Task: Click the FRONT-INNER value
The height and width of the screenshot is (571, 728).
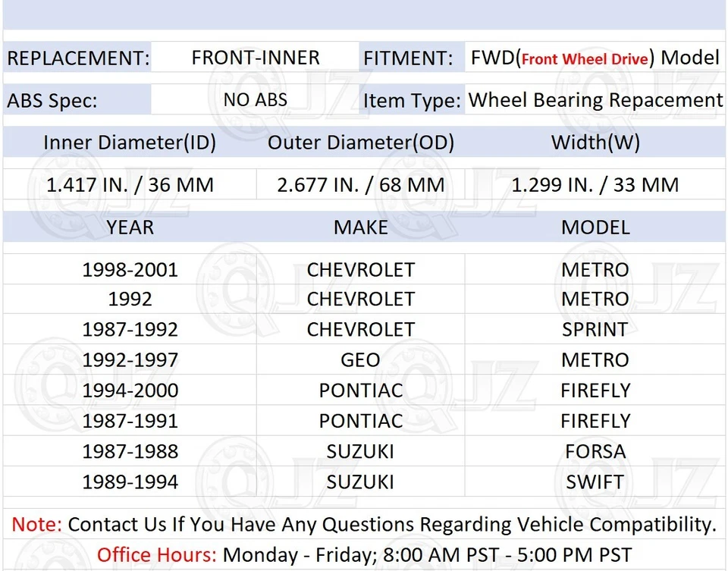Action: [x=256, y=57]
